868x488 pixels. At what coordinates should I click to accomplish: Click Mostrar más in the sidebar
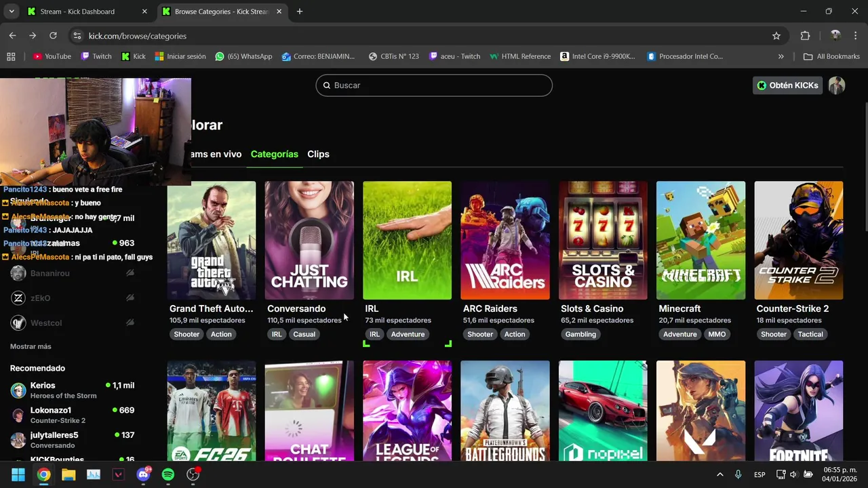pyautogui.click(x=31, y=346)
